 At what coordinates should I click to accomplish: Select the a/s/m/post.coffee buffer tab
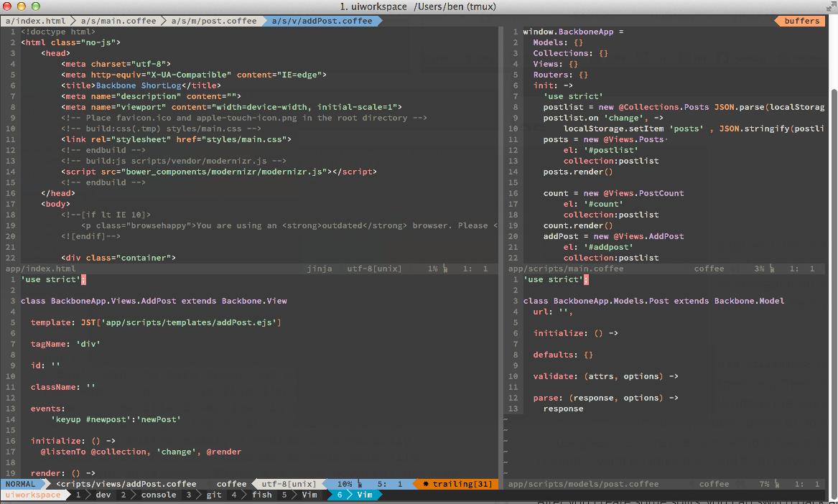point(213,21)
